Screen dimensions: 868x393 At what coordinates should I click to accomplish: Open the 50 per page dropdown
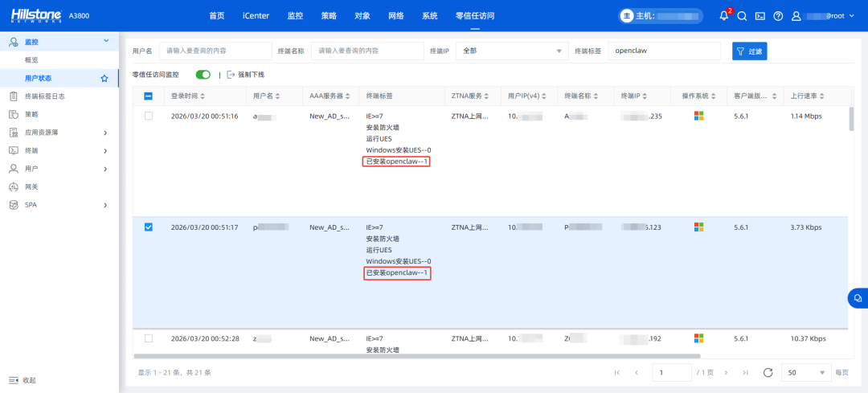(x=806, y=372)
